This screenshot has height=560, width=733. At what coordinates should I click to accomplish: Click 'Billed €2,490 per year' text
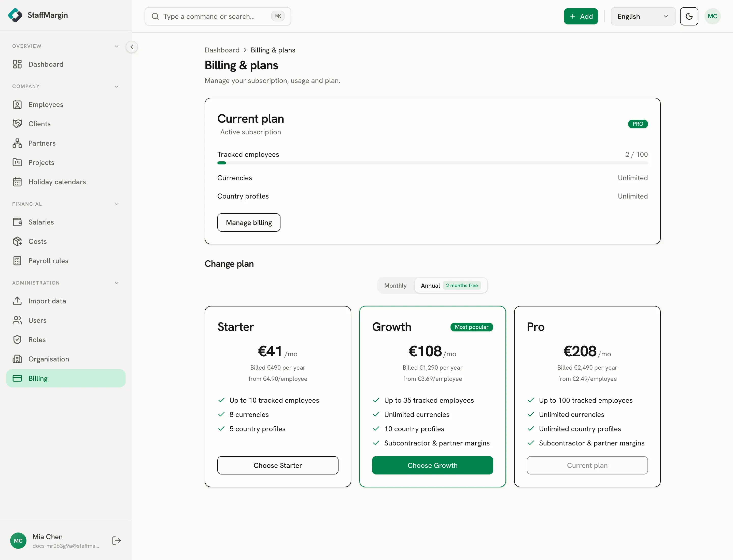click(587, 368)
